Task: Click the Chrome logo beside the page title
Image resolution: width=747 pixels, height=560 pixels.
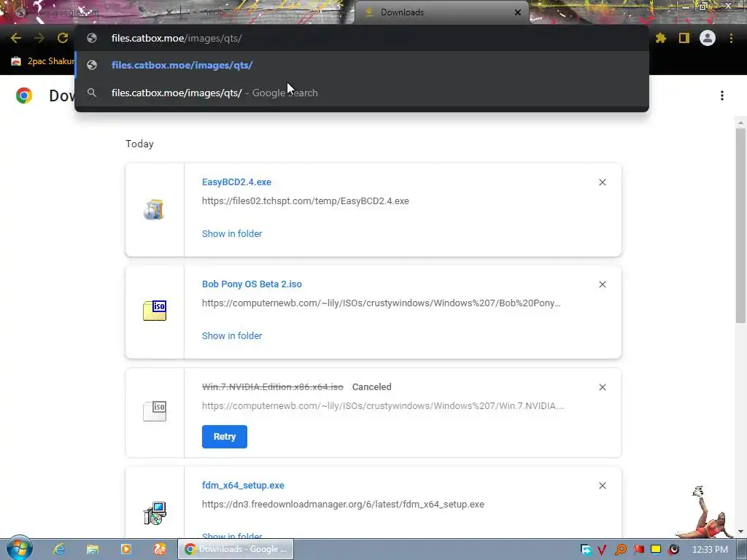Action: pyautogui.click(x=24, y=96)
